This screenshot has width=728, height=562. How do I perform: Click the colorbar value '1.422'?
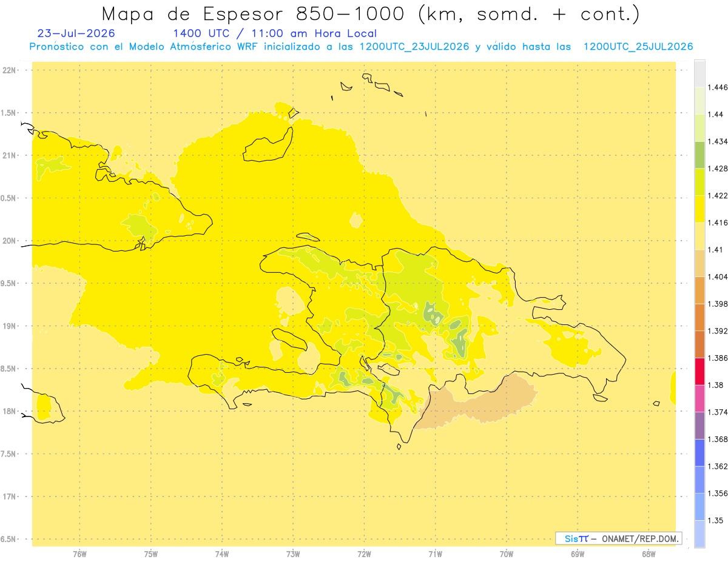(x=719, y=196)
